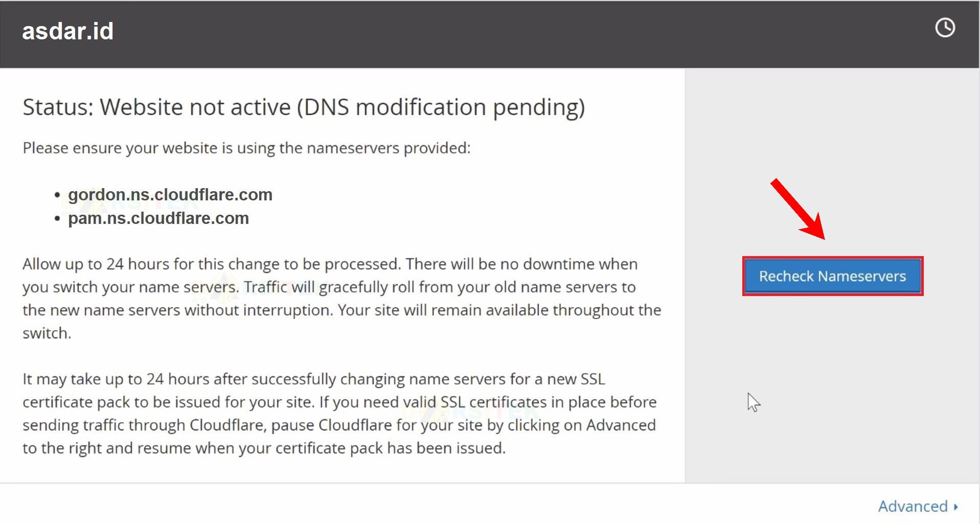Screen dimensions: 980x524
Task: Click the SSL certificate pack paragraph
Action: click(339, 413)
